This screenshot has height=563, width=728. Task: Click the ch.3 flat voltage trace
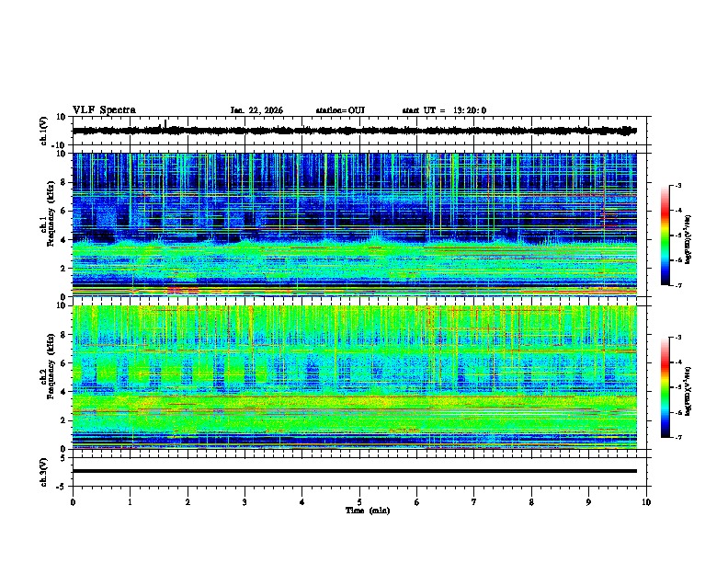tap(354, 471)
